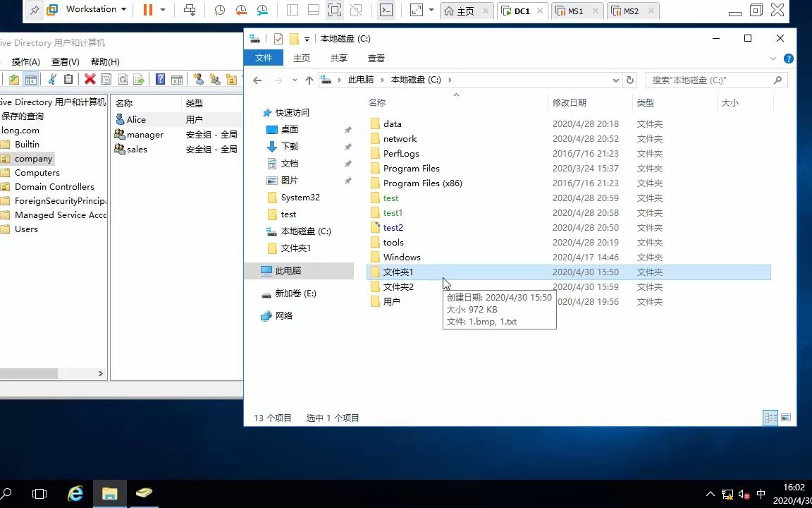The image size is (812, 508).
Task: Customize quick access toolbar dropdown arrow
Action: [307, 39]
